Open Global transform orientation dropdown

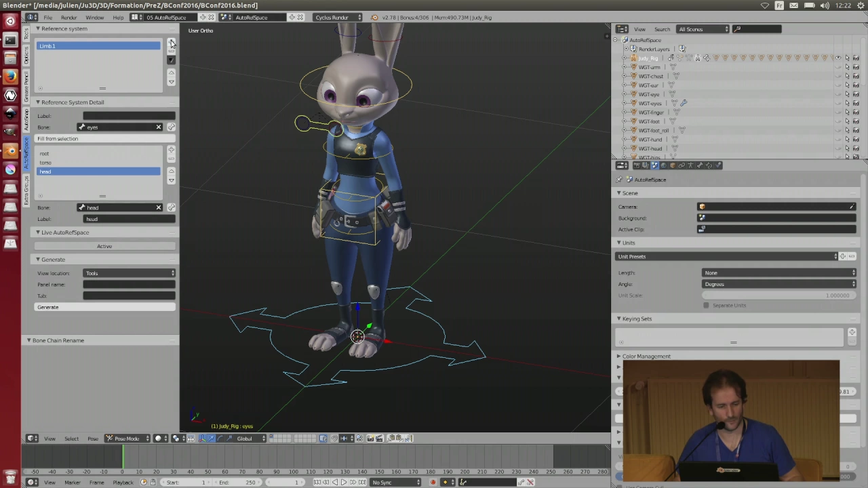coord(250,439)
